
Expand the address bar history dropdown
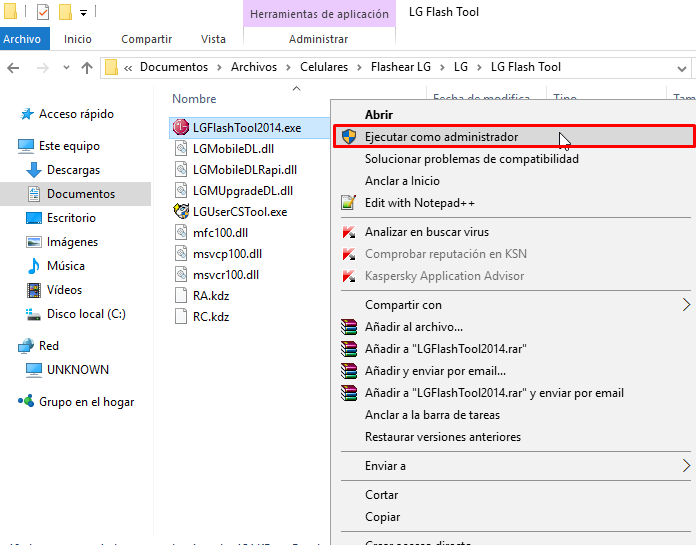point(681,68)
